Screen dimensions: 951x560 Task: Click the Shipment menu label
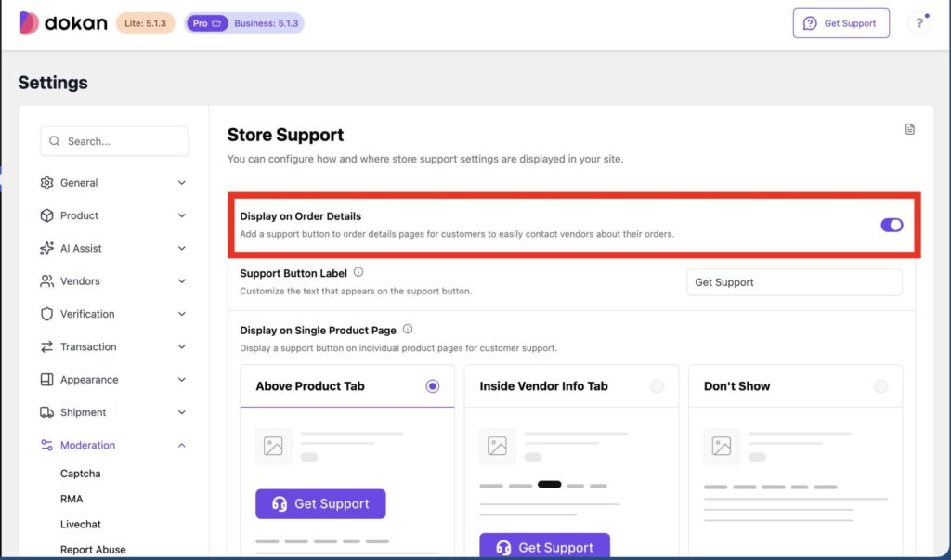[x=83, y=412]
